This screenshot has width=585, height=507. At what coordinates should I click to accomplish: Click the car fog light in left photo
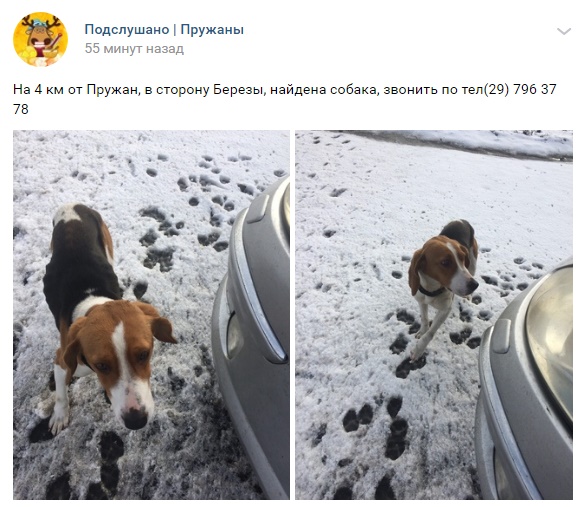pyautogui.click(x=235, y=335)
